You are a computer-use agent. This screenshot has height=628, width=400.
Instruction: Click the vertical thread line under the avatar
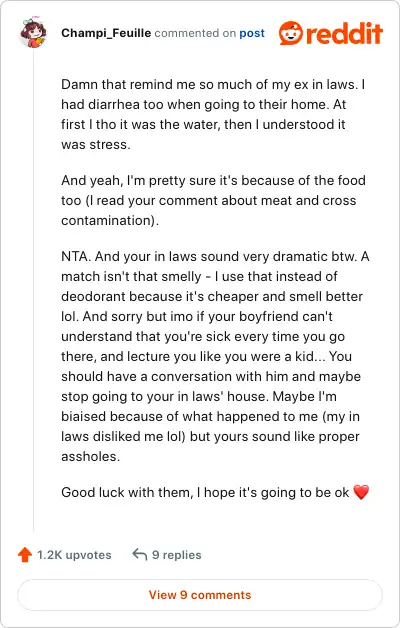coord(34,288)
